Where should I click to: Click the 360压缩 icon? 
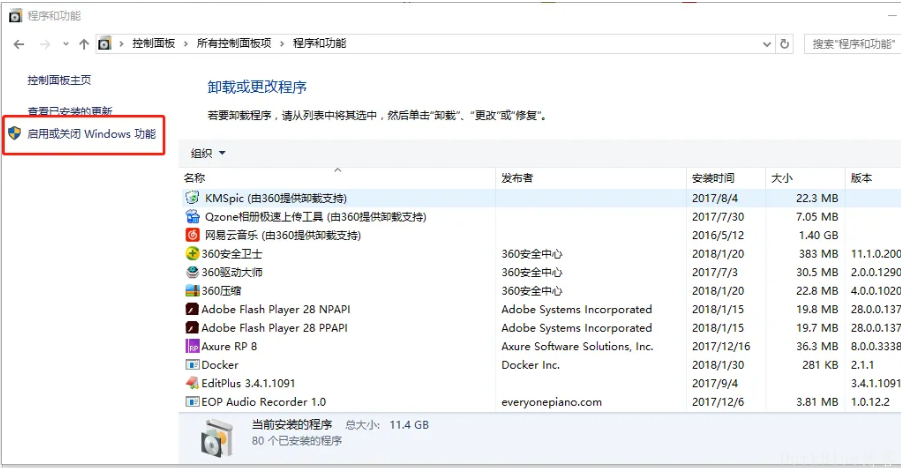192,290
